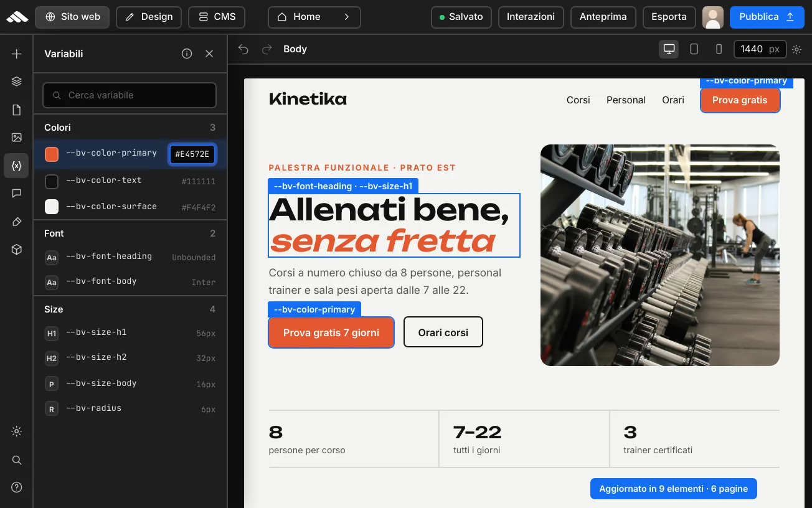The height and width of the screenshot is (508, 812).
Task: Click the add element plus icon
Action: click(17, 54)
